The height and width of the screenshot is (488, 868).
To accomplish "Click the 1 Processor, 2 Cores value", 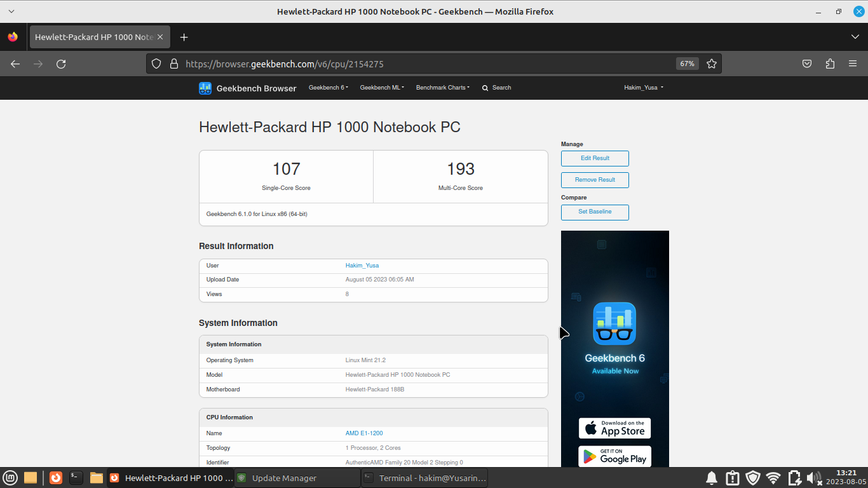I will point(373,448).
